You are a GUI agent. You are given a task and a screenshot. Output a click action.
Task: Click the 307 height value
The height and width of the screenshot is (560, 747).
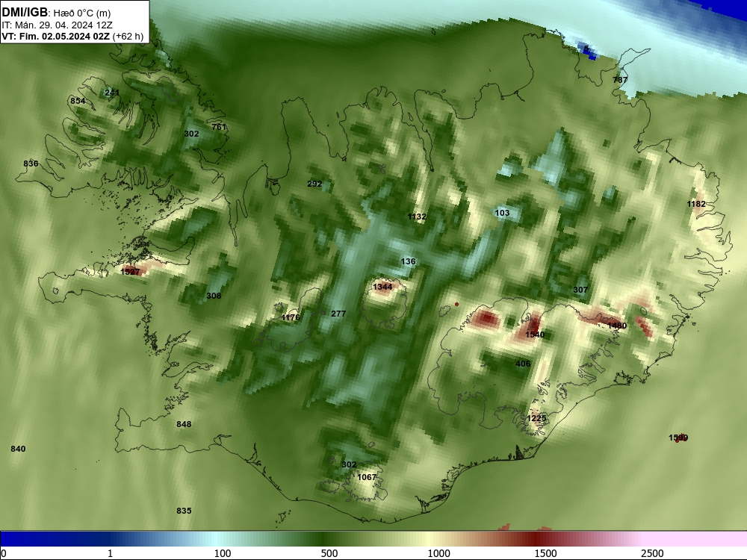tap(580, 290)
